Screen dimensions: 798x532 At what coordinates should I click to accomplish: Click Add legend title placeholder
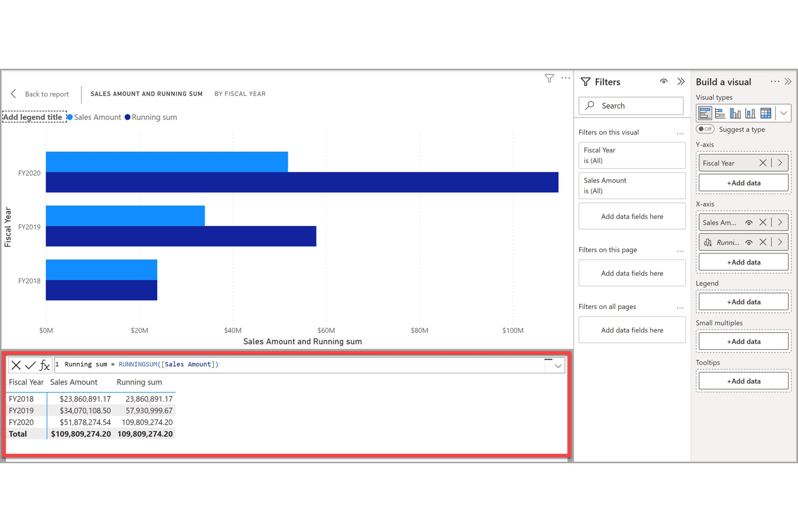[34, 117]
